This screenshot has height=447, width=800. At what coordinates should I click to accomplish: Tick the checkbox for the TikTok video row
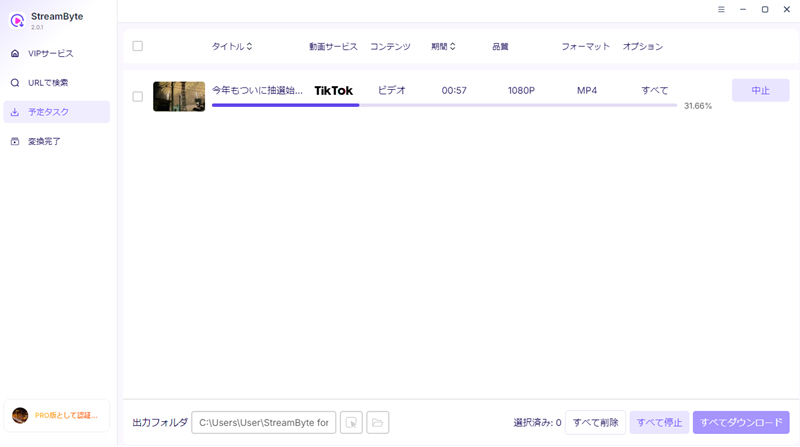[x=138, y=96]
